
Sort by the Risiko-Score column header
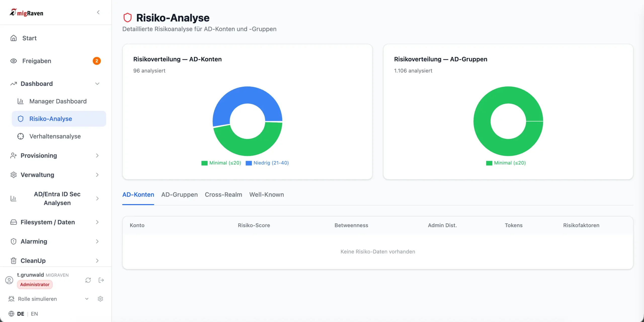click(x=254, y=225)
